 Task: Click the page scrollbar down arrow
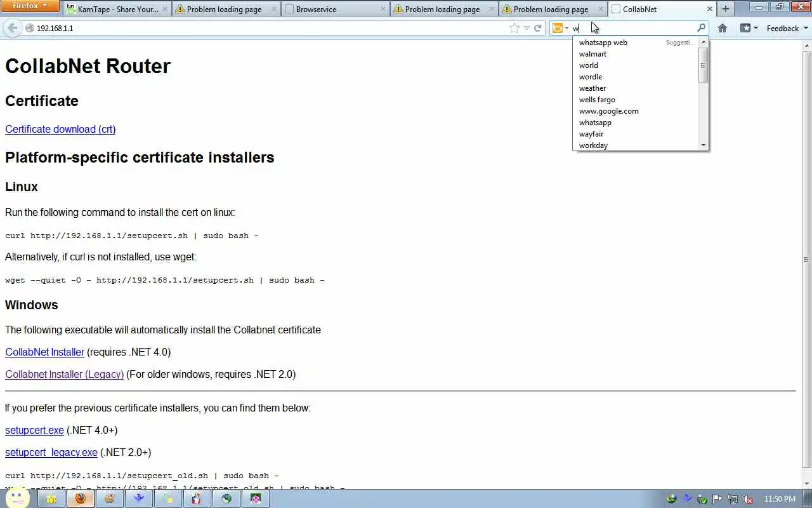click(x=806, y=483)
